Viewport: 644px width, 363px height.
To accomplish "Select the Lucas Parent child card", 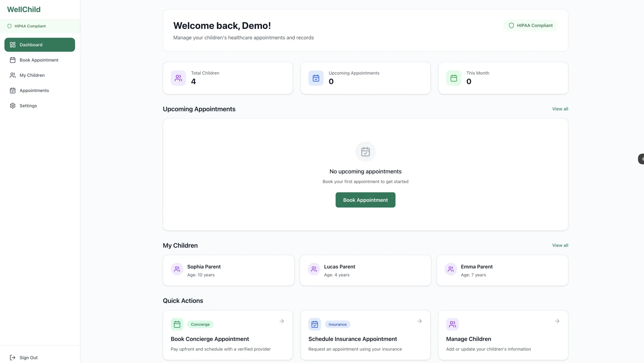I will (365, 270).
